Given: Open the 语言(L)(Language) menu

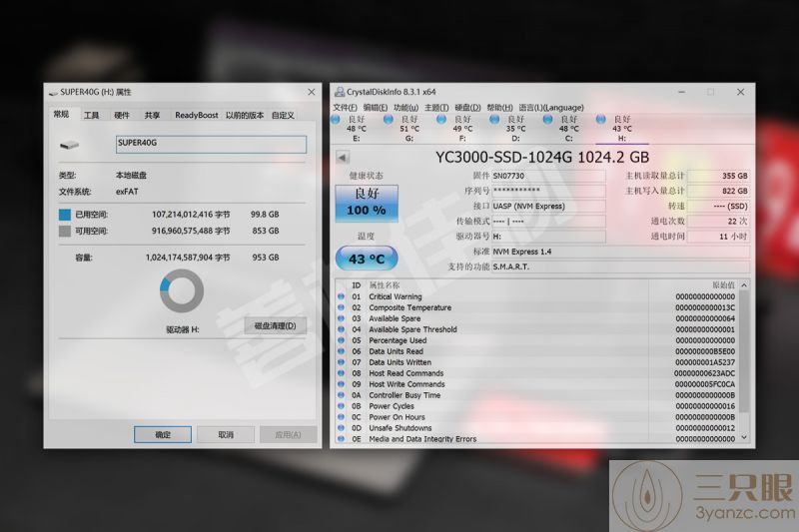Looking at the screenshot, I should coord(551,108).
